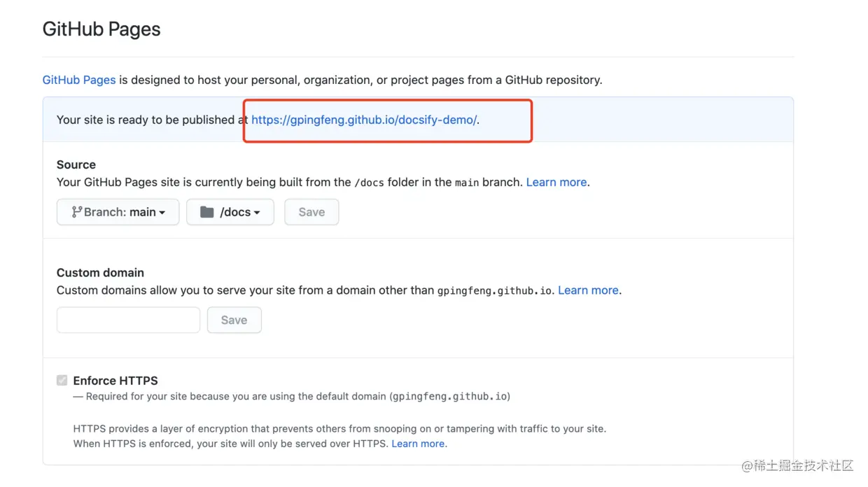The image size is (868, 487).
Task: Click the Custom domain label
Action: pyautogui.click(x=100, y=272)
